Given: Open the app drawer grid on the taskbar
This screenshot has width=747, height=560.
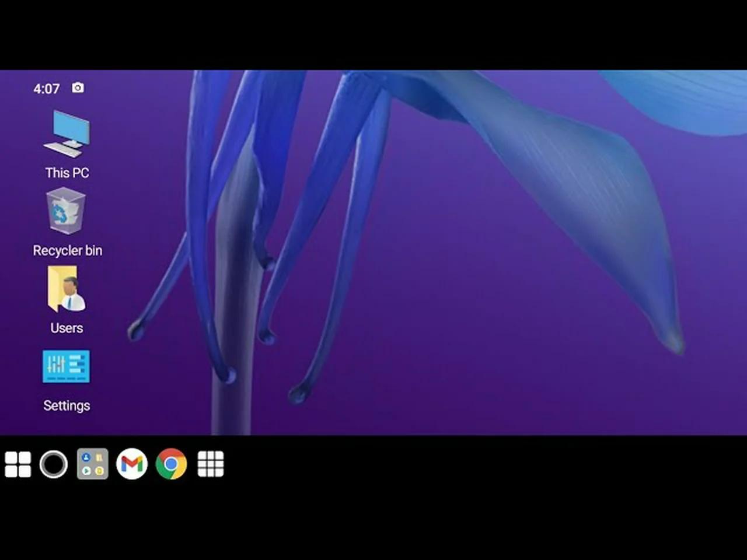Looking at the screenshot, I should click(210, 464).
